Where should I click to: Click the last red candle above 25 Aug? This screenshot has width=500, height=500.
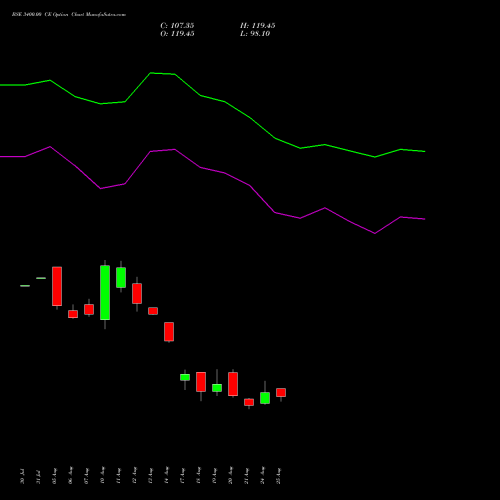coord(281,393)
